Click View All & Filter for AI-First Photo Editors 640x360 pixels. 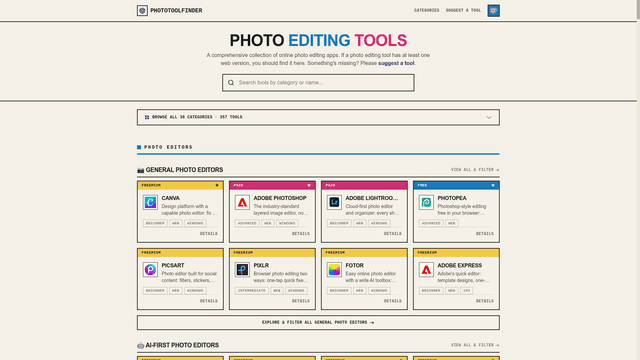pyautogui.click(x=475, y=345)
